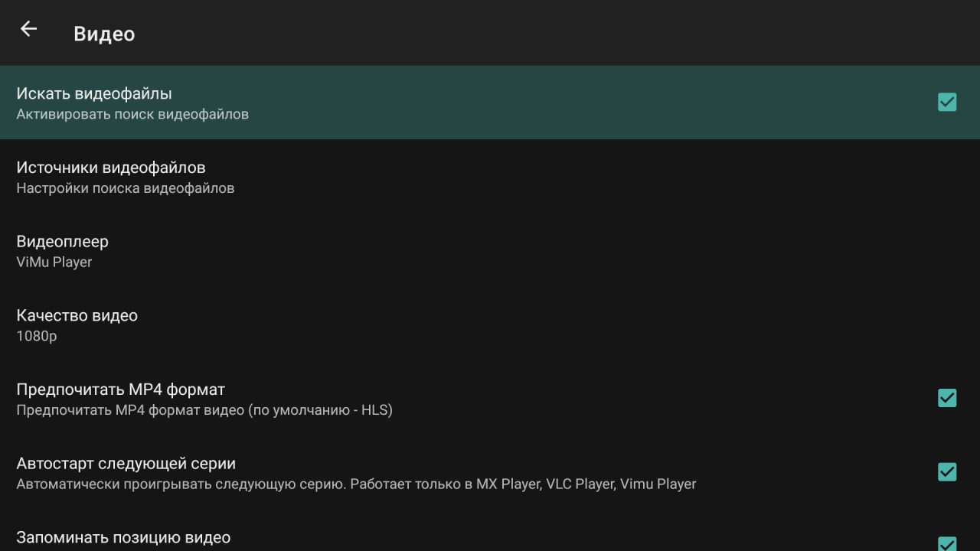Toggle the "Искать видеофайлы" checkbox
The width and height of the screenshot is (980, 551).
tap(947, 102)
